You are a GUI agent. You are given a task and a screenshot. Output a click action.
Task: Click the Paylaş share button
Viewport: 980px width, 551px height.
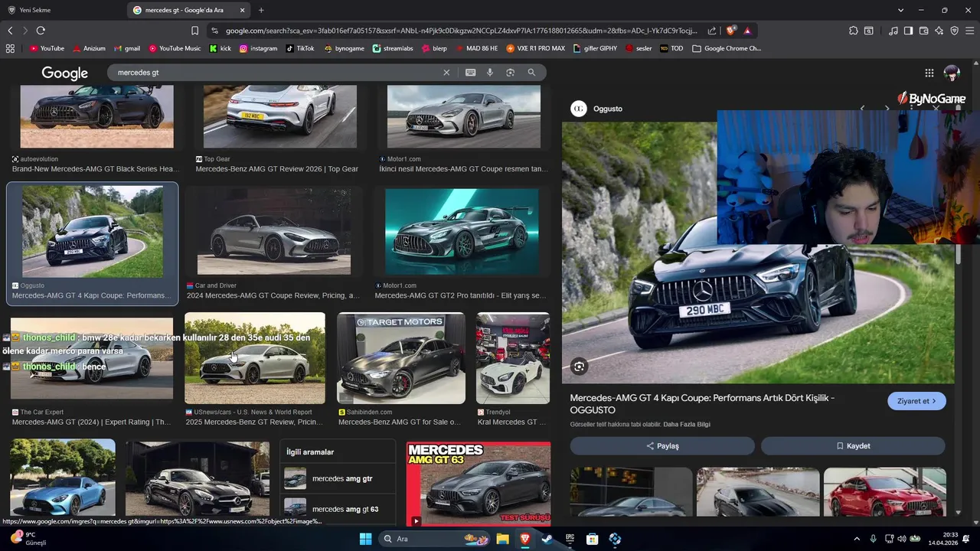coord(662,445)
